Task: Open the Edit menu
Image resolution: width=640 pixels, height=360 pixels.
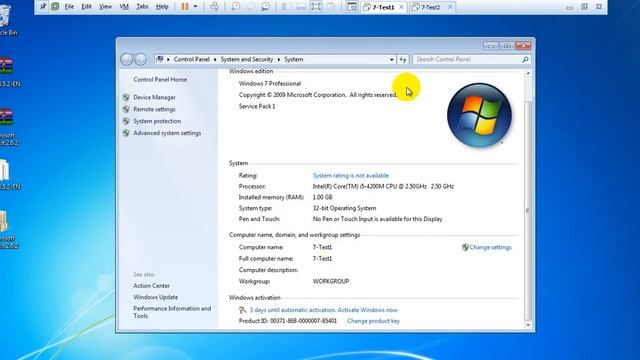Action: click(86, 7)
